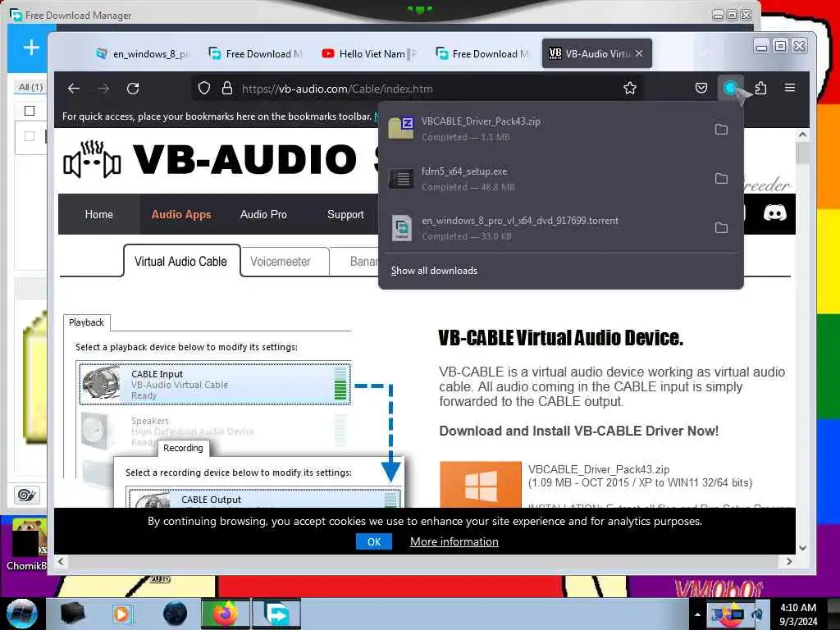Open the black box taskbar icon
Image resolution: width=840 pixels, height=630 pixels.
pos(72,614)
